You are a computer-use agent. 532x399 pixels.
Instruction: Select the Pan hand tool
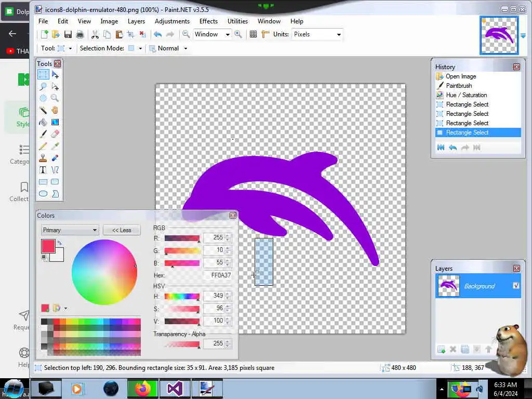click(x=55, y=110)
